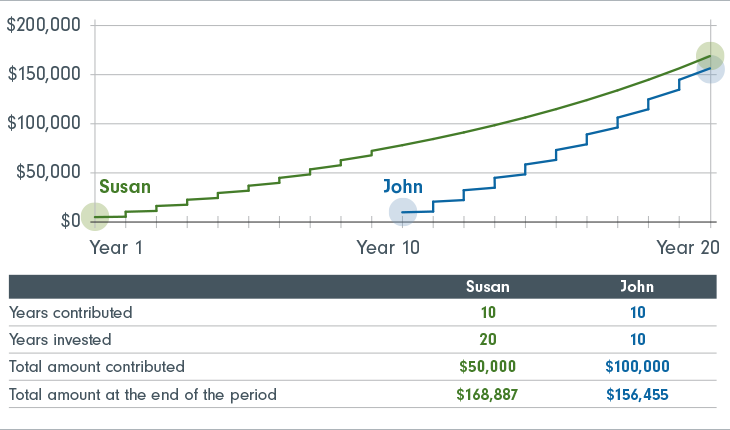Click the Total amount contributed row label
730x430 pixels.
tap(97, 367)
